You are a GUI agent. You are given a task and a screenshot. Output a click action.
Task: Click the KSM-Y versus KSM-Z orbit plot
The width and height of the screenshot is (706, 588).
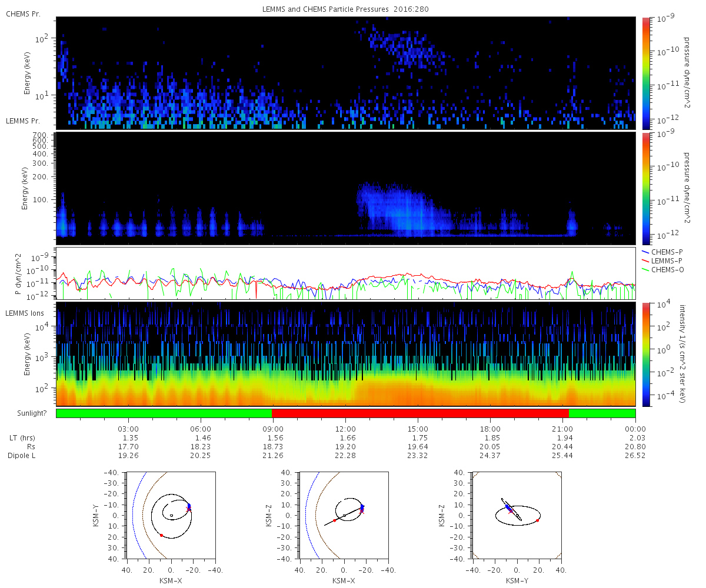(x=517, y=515)
